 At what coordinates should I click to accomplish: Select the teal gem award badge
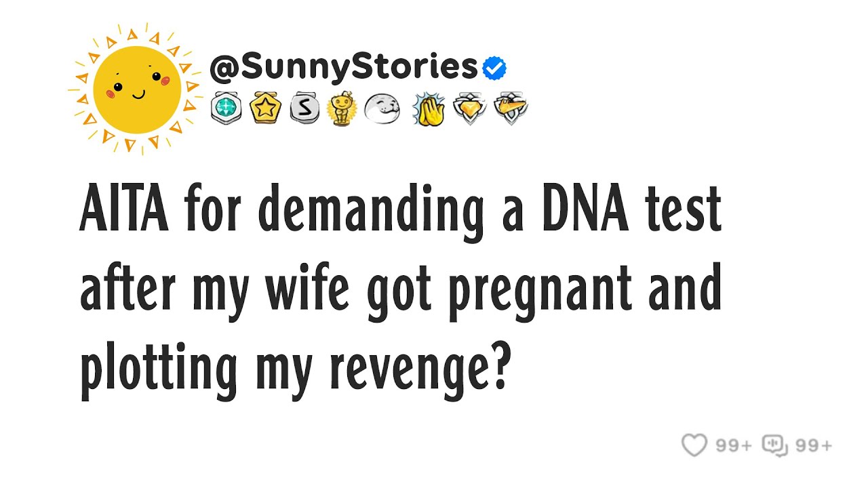[x=226, y=108]
